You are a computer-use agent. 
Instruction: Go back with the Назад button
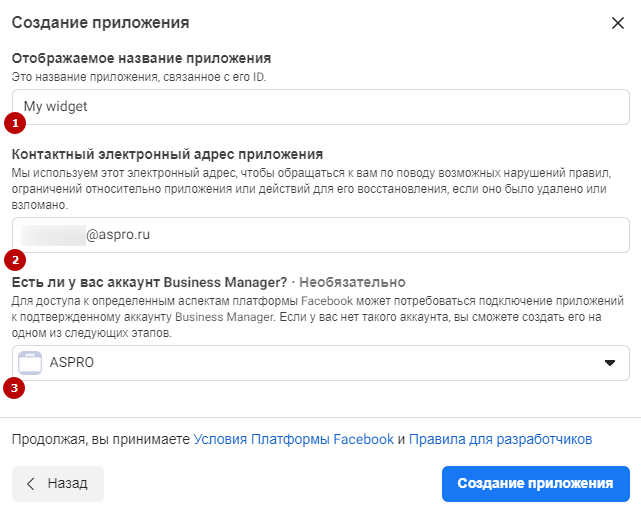point(58,484)
